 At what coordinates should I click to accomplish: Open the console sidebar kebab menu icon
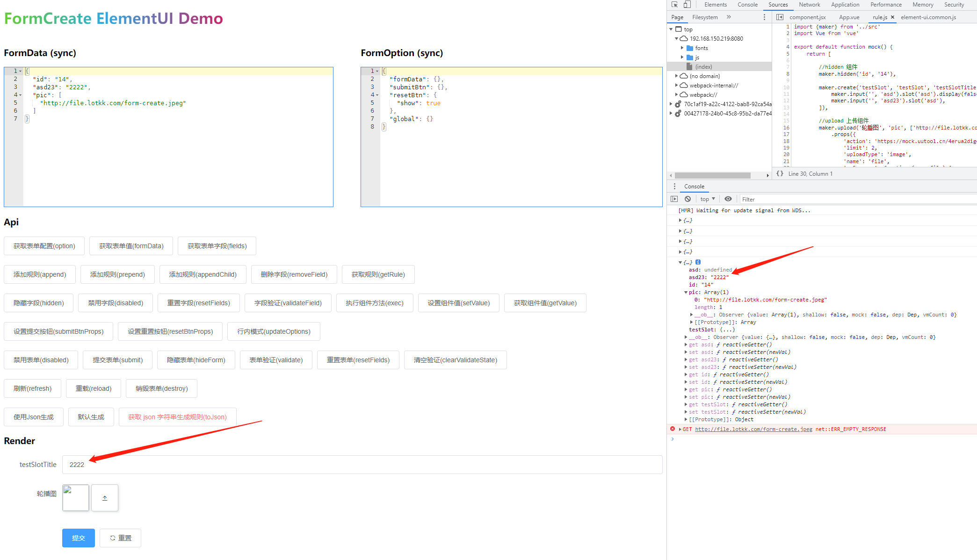(674, 186)
